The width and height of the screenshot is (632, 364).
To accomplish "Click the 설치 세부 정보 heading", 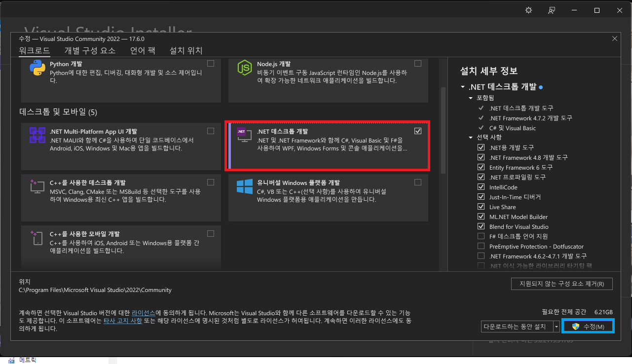I will click(x=488, y=71).
